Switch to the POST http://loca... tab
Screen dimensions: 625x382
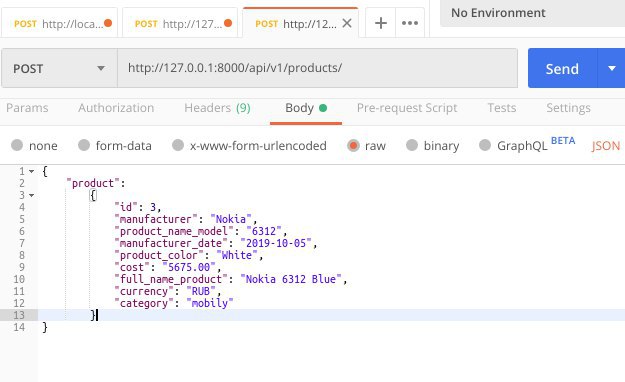pos(59,23)
